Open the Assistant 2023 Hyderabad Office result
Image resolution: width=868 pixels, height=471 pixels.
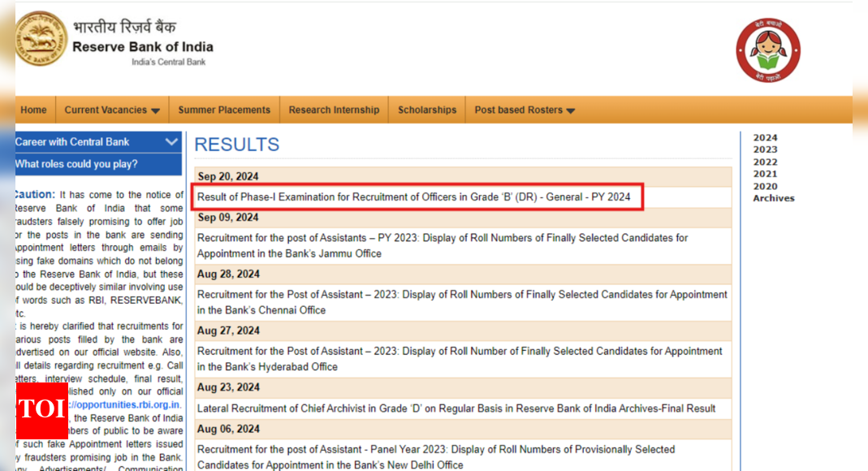click(x=460, y=359)
